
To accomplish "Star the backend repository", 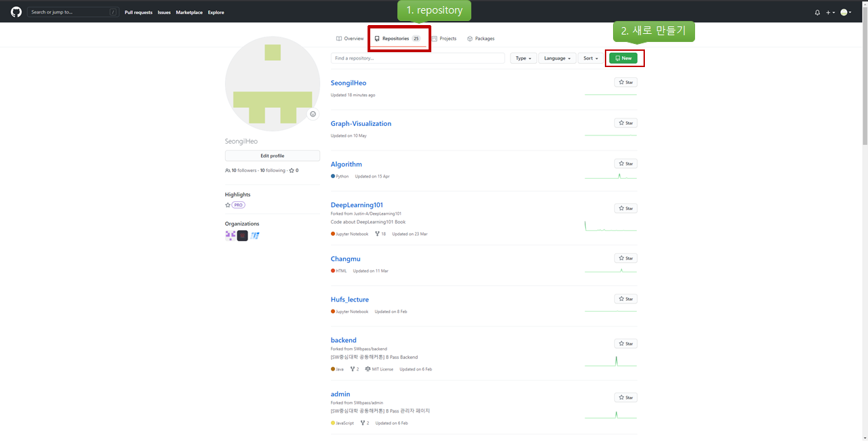I will (x=626, y=343).
